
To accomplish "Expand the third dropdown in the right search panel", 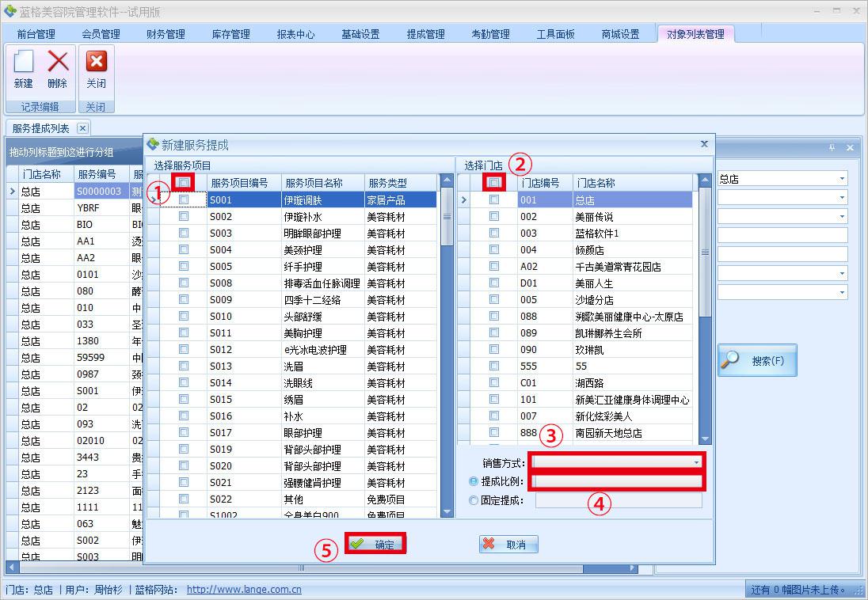I will point(842,216).
